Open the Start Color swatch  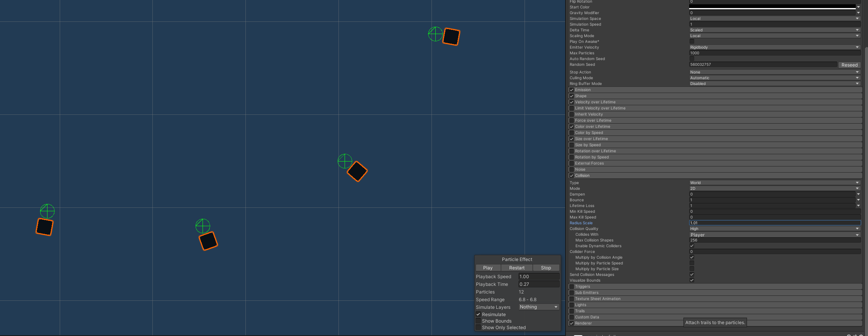(x=772, y=7)
